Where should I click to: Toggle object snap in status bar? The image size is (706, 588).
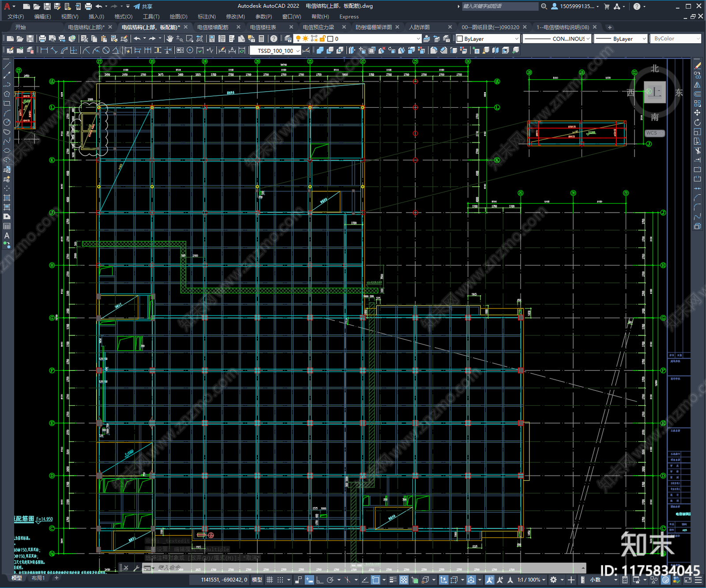pos(375,580)
